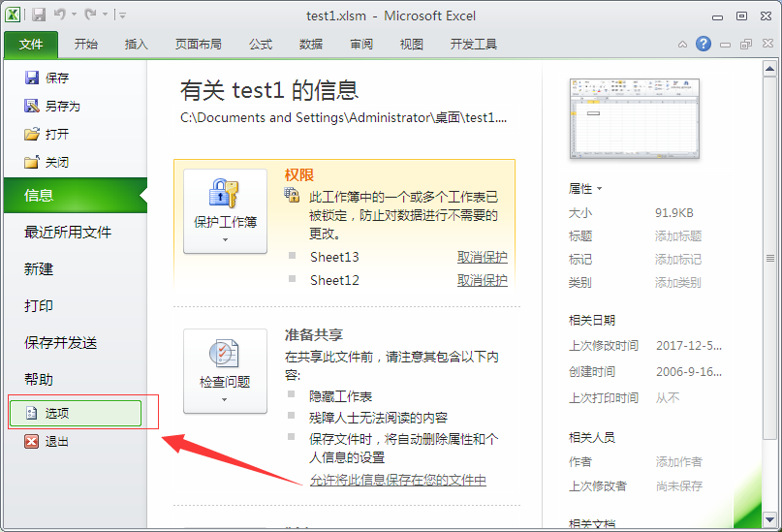782x532 pixels.
Task: Open the 文件 tab
Action: (x=31, y=45)
